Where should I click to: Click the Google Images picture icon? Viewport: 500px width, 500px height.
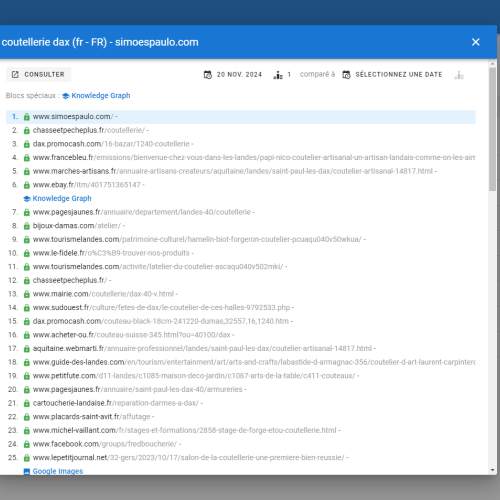click(x=27, y=471)
